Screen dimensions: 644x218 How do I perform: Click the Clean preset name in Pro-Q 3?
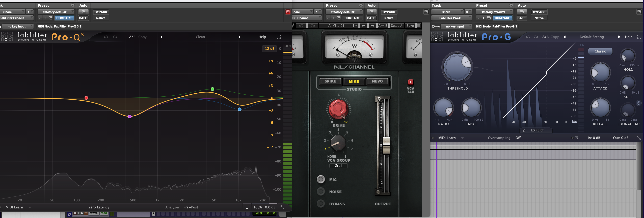[200, 37]
